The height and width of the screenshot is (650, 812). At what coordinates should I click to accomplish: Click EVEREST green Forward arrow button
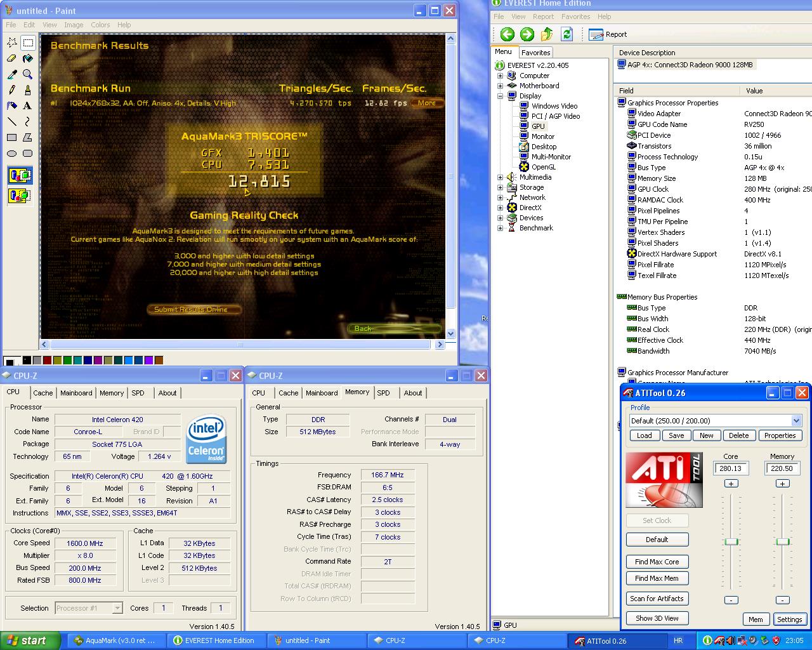click(527, 34)
